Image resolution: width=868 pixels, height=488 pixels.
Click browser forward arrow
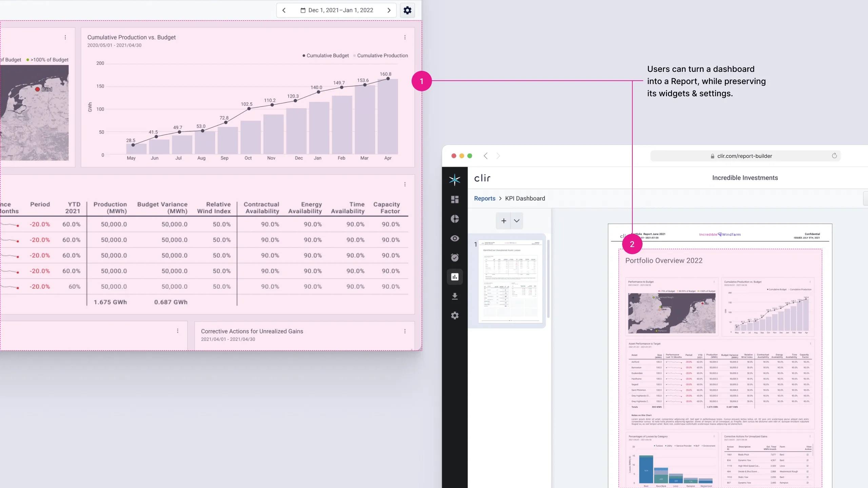tap(498, 156)
